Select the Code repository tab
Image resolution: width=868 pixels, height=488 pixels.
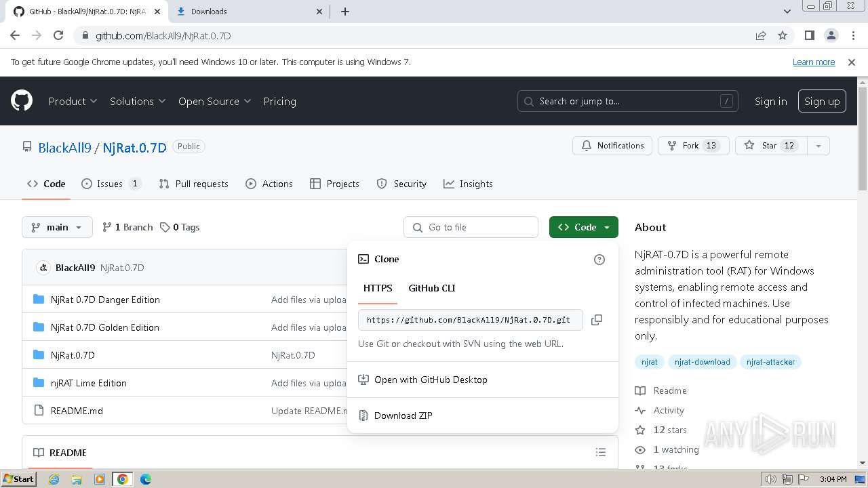click(x=46, y=184)
